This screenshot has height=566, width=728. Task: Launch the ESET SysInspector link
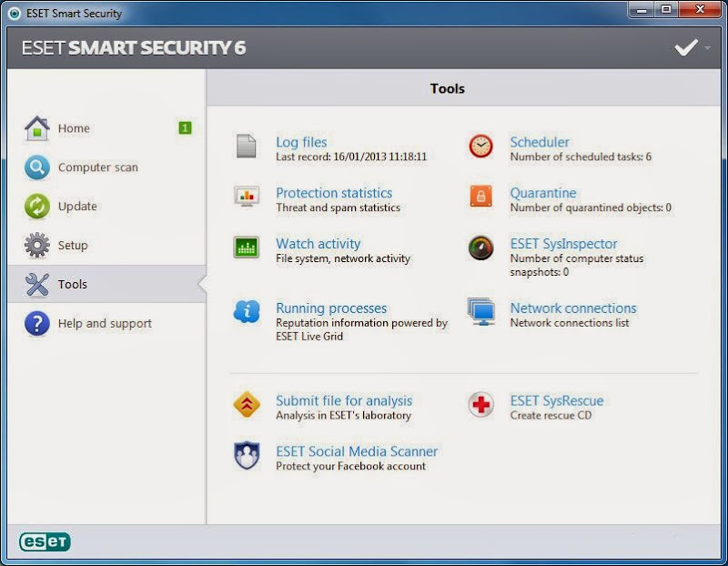tap(563, 243)
